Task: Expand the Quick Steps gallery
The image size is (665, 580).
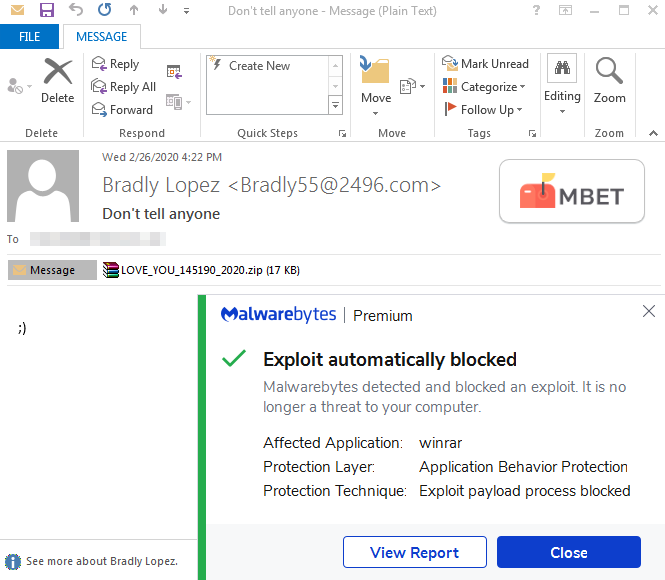Action: (x=335, y=106)
